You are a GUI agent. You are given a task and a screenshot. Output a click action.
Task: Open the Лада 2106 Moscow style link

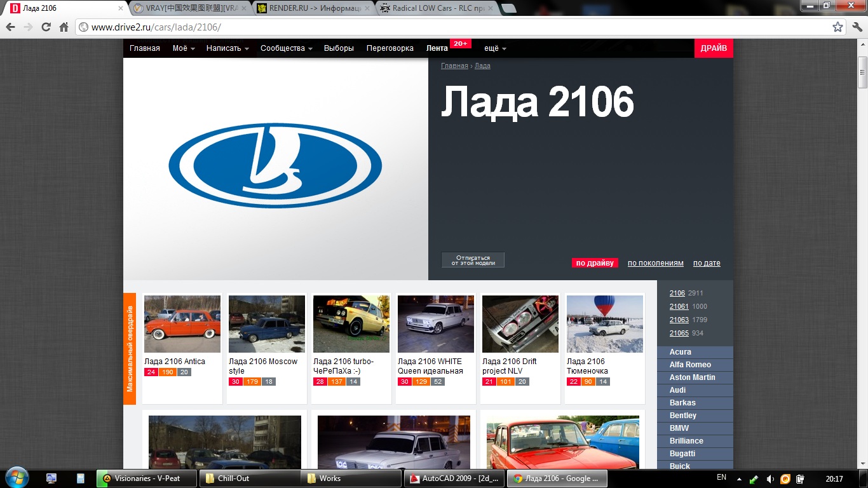(263, 366)
